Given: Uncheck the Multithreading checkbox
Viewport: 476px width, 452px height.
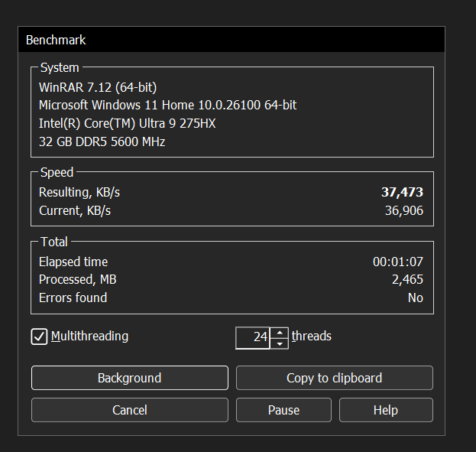Looking at the screenshot, I should [39, 337].
